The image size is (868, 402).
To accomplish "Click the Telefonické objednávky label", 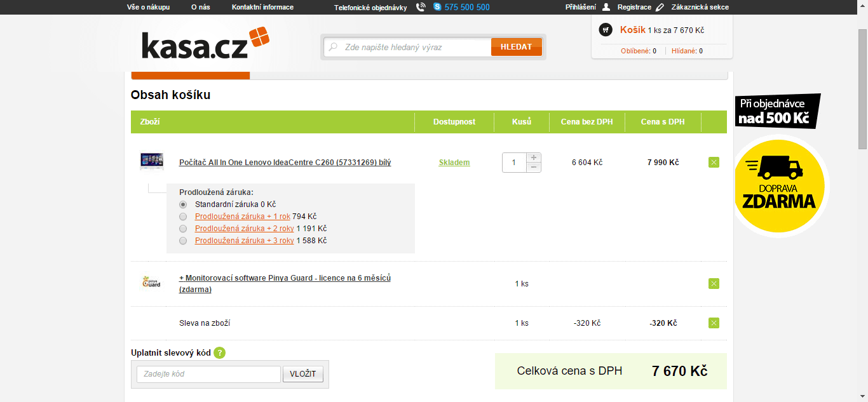I will 370,8.
